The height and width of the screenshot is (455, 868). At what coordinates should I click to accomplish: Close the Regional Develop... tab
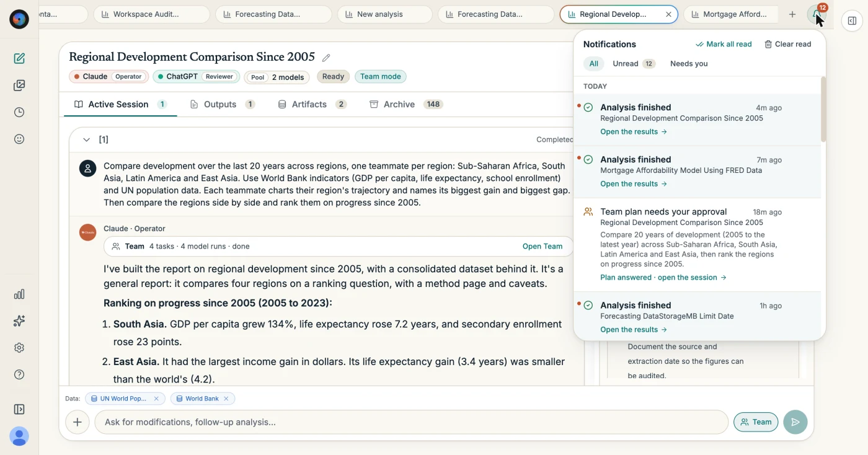(668, 14)
